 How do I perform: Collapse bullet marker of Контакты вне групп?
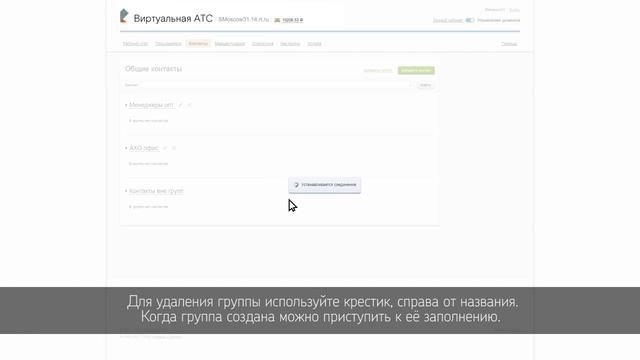click(x=126, y=191)
